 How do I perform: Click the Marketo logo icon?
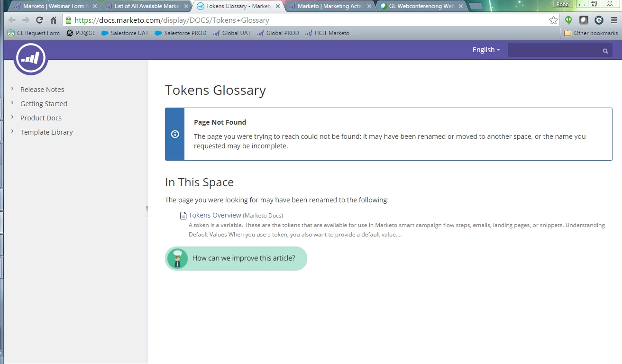point(31,58)
